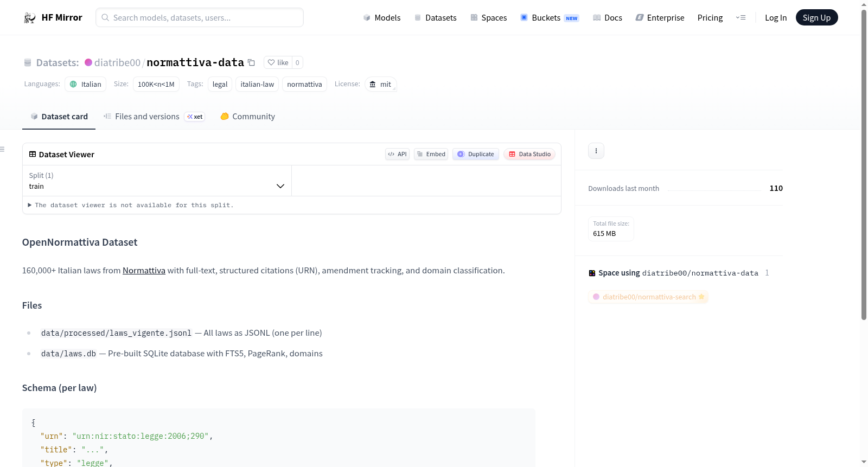
Task: Click the like count number
Action: (x=297, y=62)
